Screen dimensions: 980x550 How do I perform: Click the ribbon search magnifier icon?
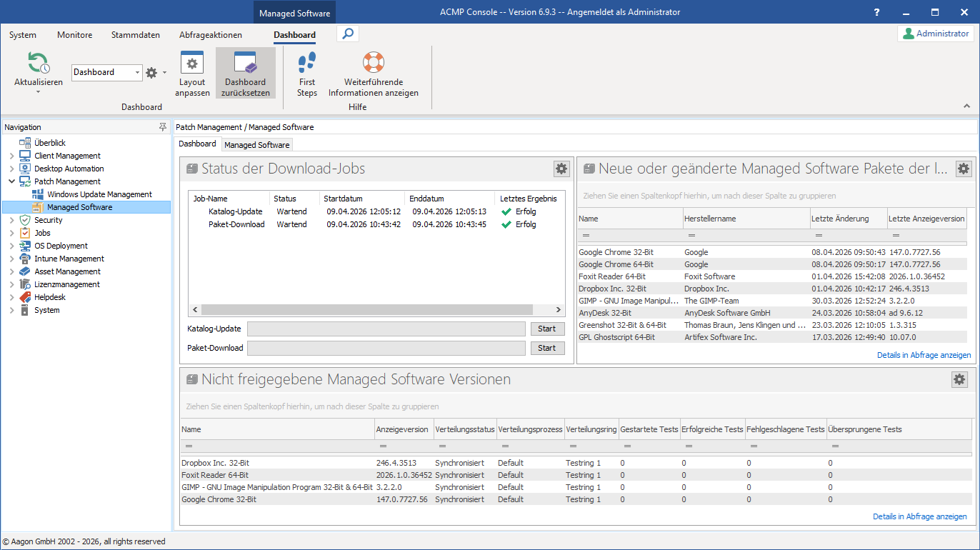347,34
